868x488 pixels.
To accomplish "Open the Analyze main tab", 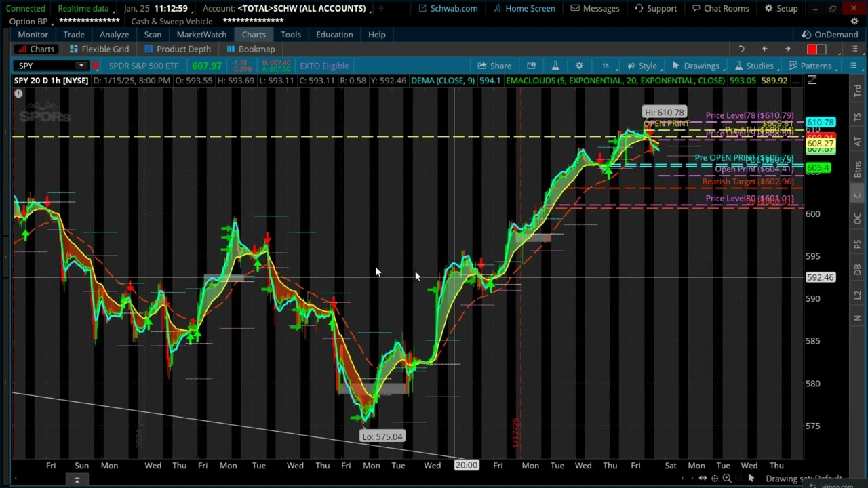I will pyautogui.click(x=115, y=35).
